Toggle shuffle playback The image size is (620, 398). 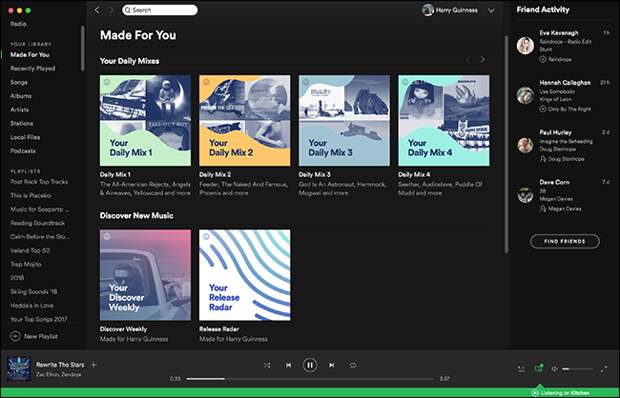pos(267,365)
